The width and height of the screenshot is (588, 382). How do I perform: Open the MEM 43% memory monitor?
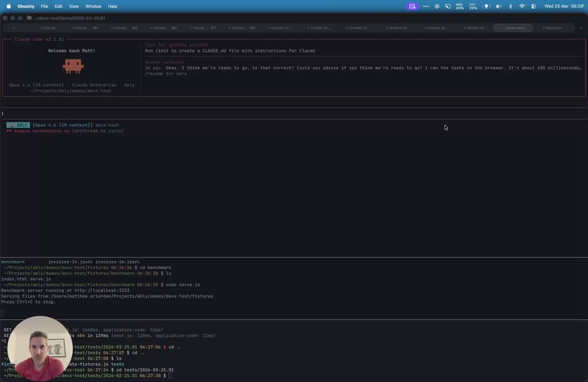(x=460, y=6)
